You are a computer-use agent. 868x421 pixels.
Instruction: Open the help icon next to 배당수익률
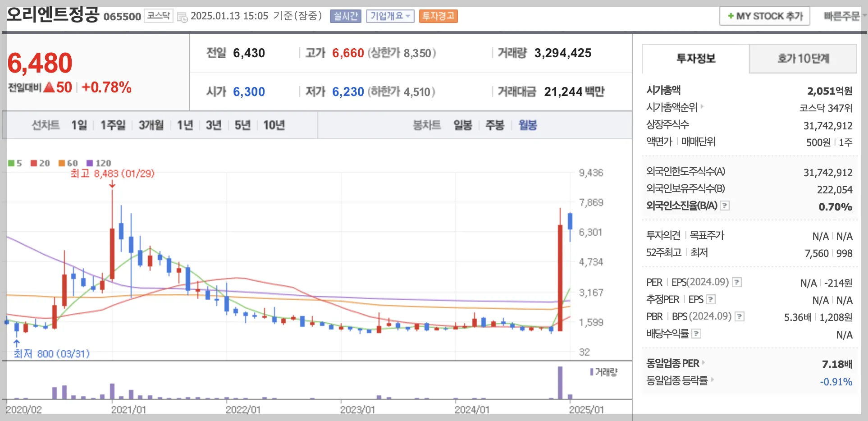pos(696,334)
